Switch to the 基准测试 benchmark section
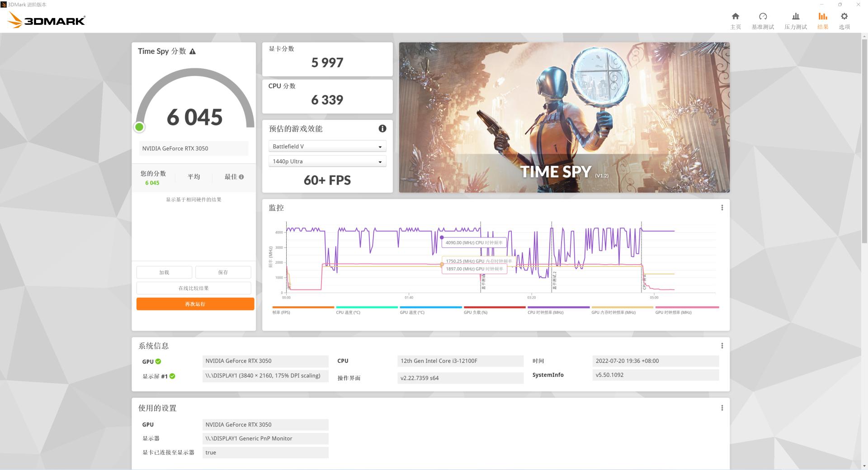 762,20
